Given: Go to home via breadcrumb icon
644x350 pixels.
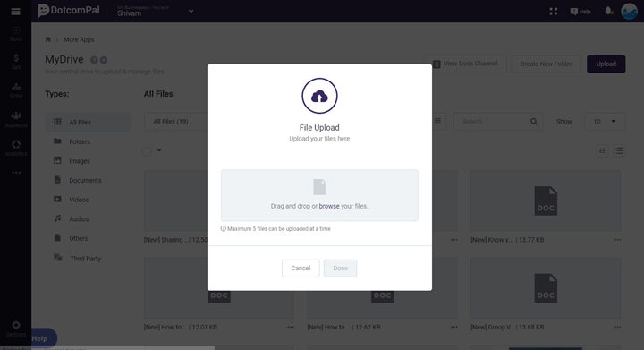Looking at the screenshot, I should tap(47, 39).
